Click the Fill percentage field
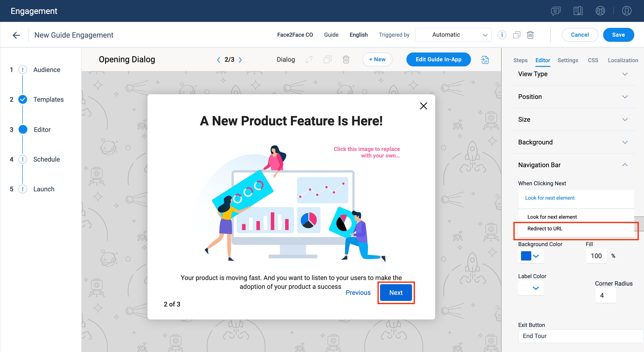 [596, 256]
